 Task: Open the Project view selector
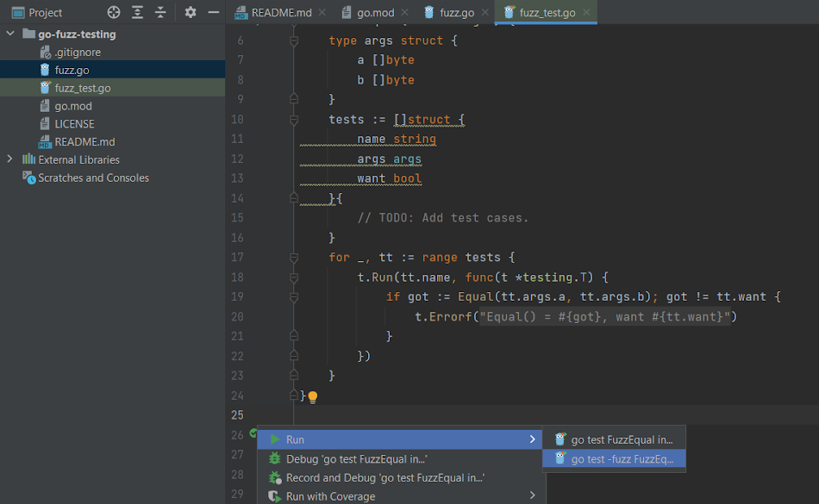36,13
